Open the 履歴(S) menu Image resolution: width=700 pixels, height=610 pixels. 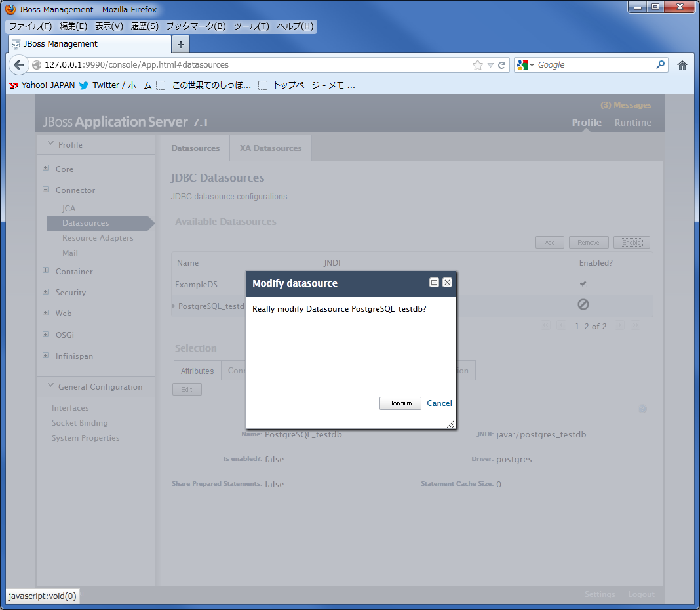pyautogui.click(x=144, y=26)
